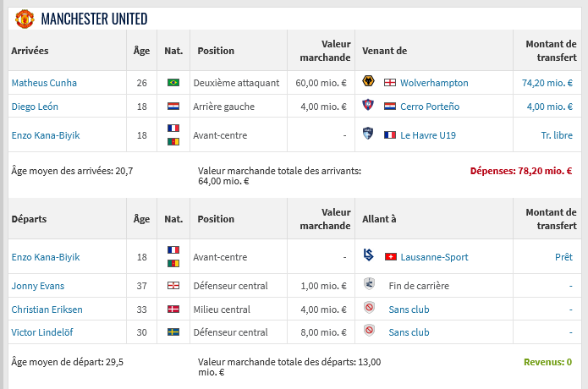Image resolution: width=588 pixels, height=389 pixels.
Task: Click the Tr. libre transfer link
Action: [x=557, y=135]
